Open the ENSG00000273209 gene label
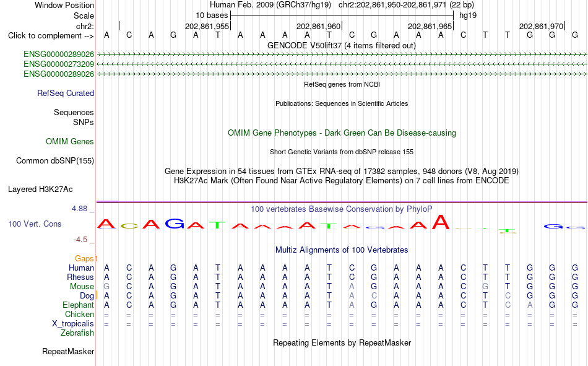The image size is (588, 366). tap(59, 64)
